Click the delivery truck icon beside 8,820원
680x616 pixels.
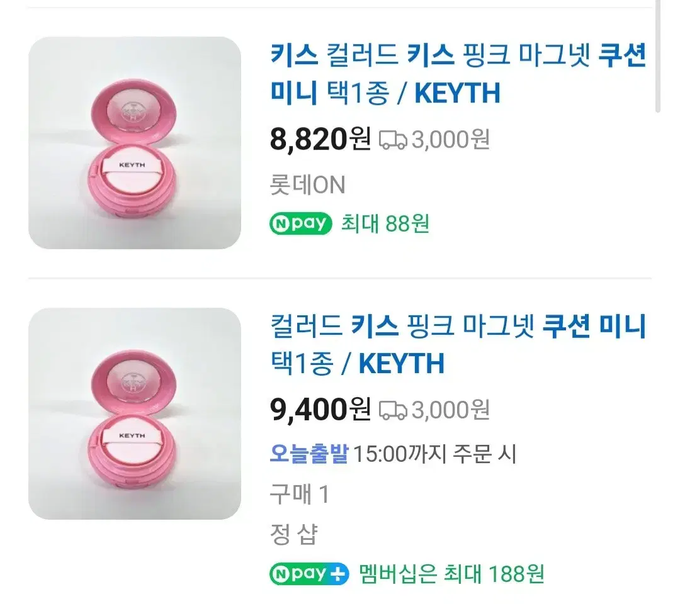pyautogui.click(x=393, y=140)
